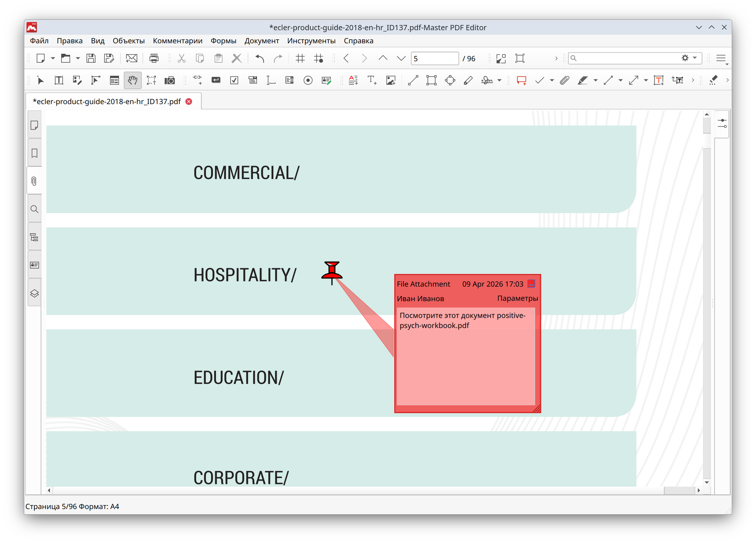756x543 pixels.
Task: Open dropdown arrow next to Open file
Action: (78, 58)
